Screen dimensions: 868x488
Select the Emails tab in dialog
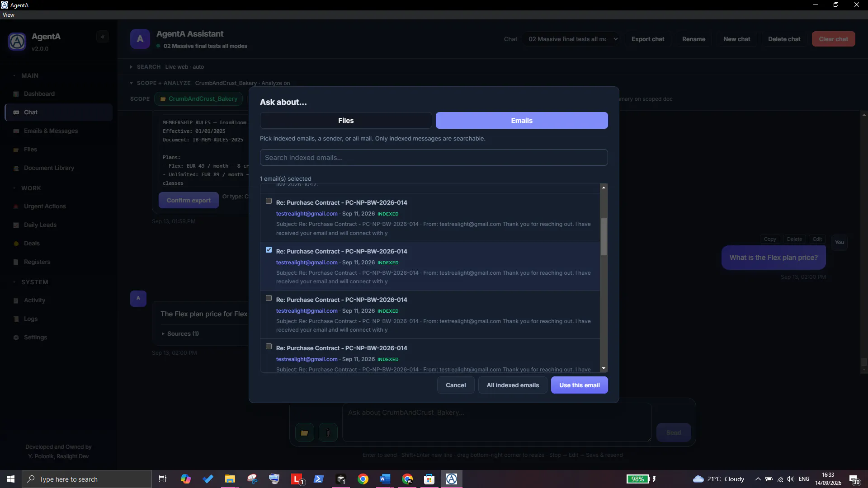tap(522, 121)
